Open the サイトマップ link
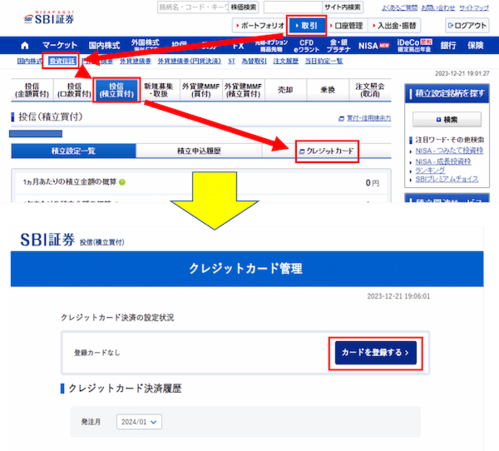Viewport: 499px width, 451px height. pyautogui.click(x=474, y=8)
